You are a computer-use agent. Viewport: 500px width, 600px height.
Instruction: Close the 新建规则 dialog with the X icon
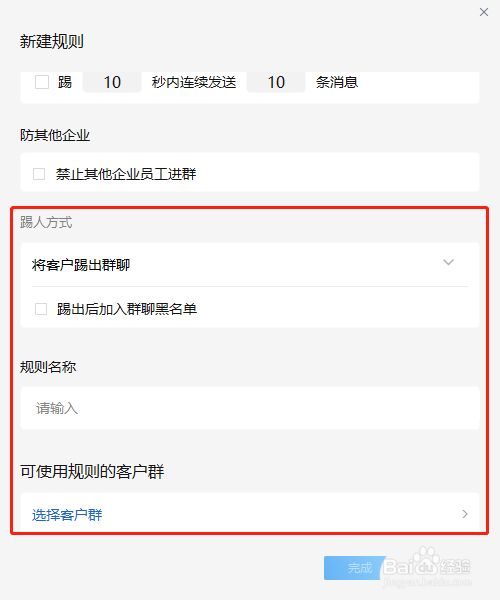pos(484,12)
